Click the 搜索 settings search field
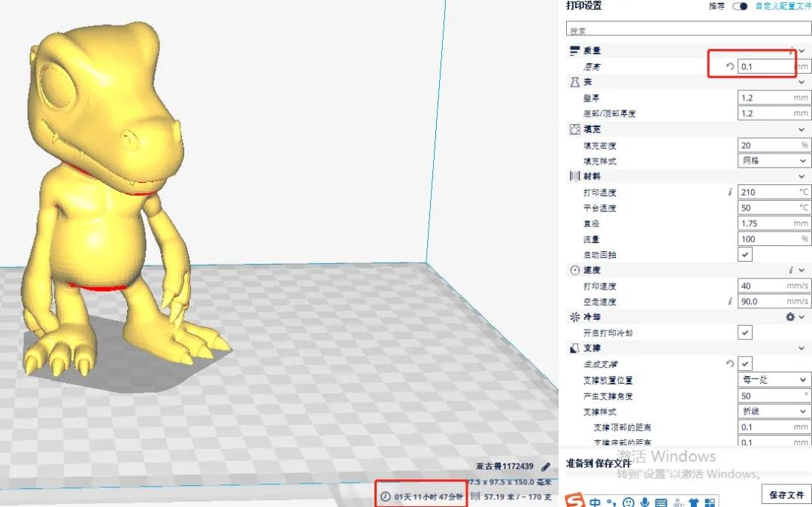This screenshot has width=812, height=507. (687, 31)
